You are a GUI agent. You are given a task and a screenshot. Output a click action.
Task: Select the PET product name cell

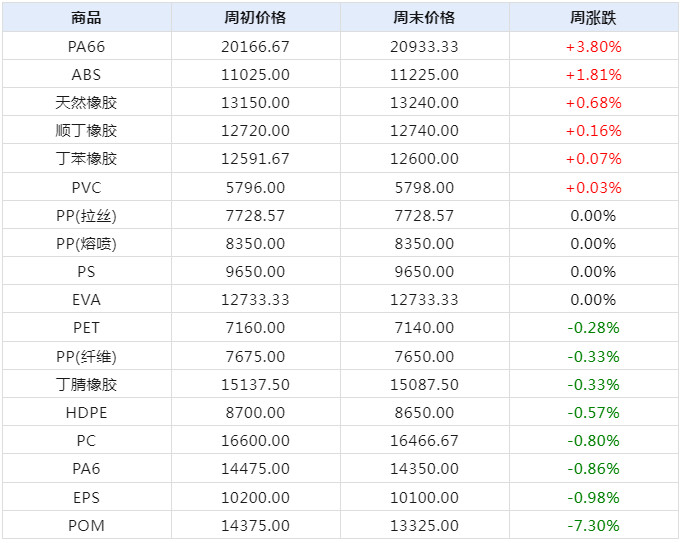[86, 328]
